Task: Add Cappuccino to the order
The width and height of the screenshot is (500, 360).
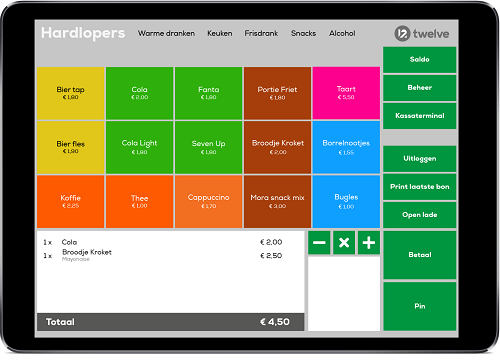Action: click(x=208, y=202)
